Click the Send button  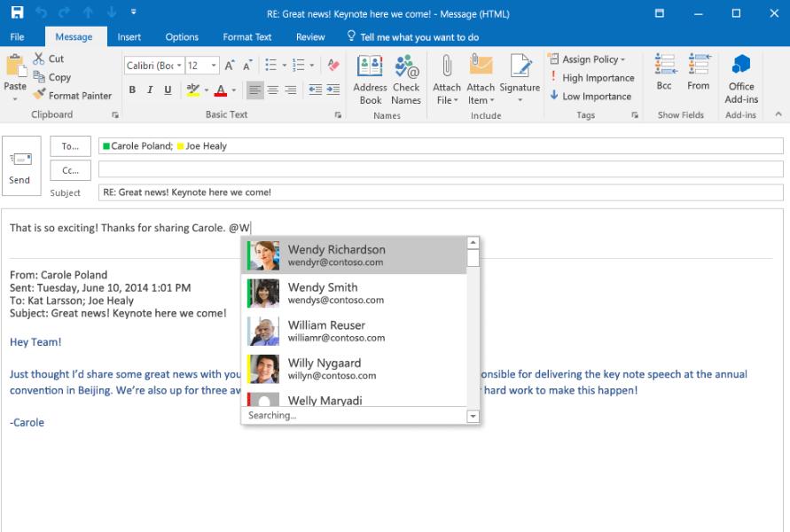tap(21, 166)
